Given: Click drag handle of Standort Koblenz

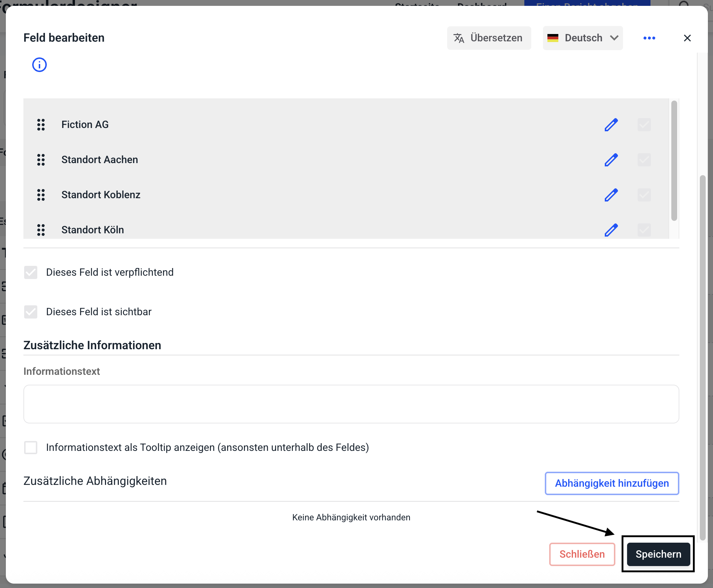Looking at the screenshot, I should pyautogui.click(x=41, y=195).
